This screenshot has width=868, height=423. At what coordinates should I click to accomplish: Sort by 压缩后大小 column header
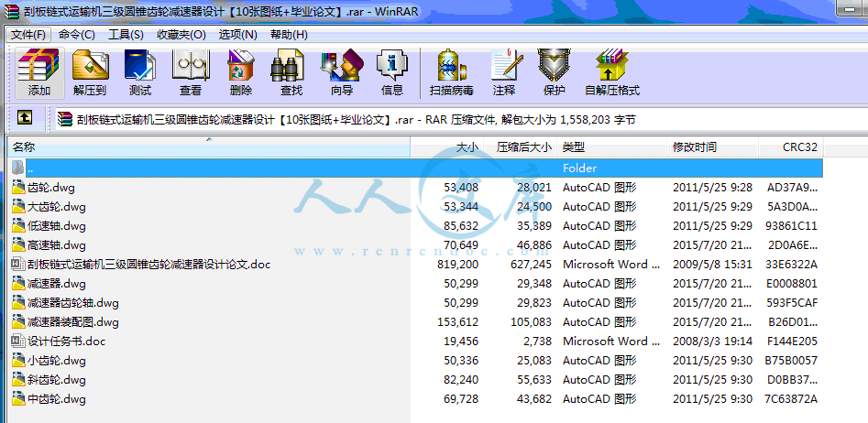click(521, 147)
